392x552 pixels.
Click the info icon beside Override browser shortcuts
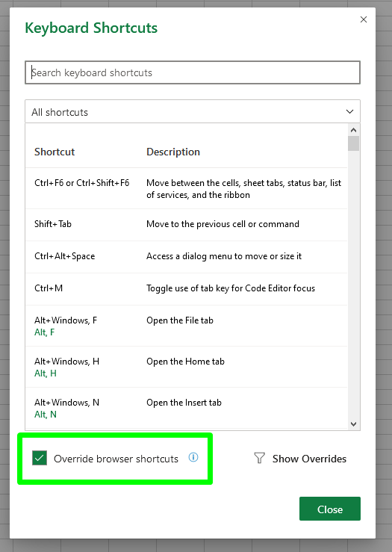193,457
